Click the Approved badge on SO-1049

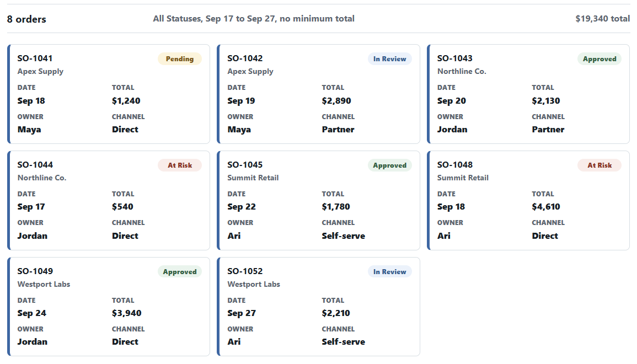click(180, 272)
